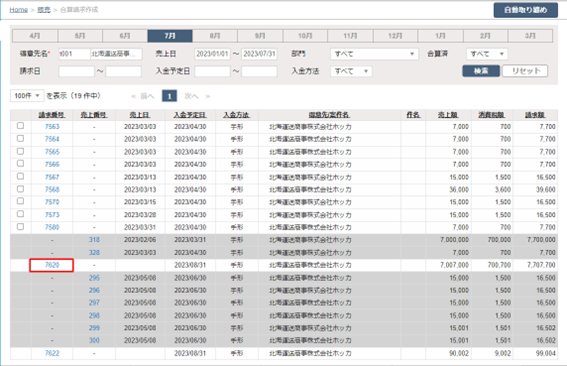This screenshot has height=366, width=567.
Task: Sort by 請求額 column header
Action: (536, 115)
